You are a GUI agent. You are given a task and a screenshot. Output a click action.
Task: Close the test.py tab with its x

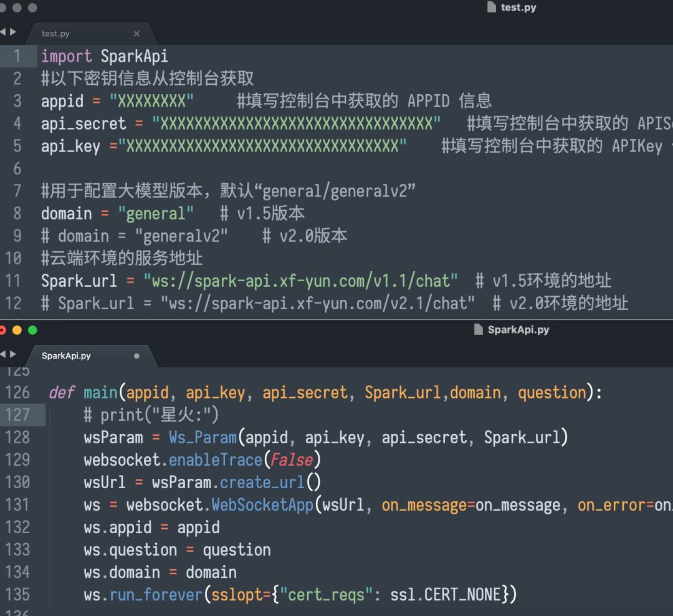tap(136, 34)
